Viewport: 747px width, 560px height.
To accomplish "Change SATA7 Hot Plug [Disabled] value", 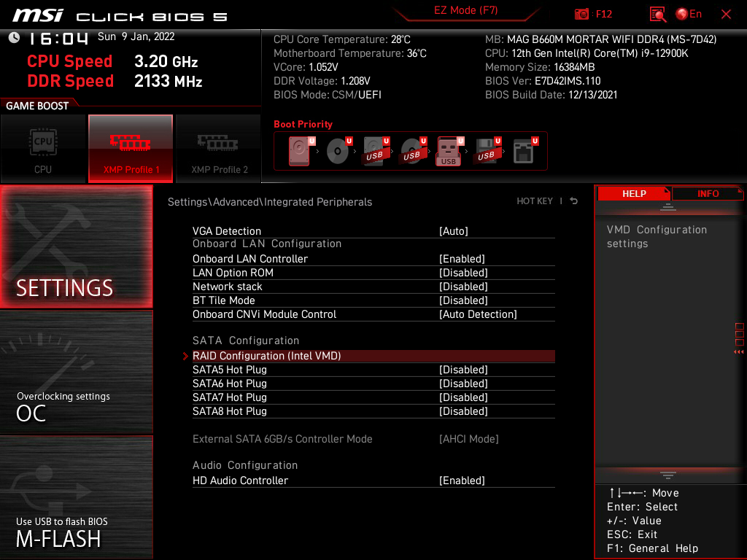I will click(x=463, y=397).
